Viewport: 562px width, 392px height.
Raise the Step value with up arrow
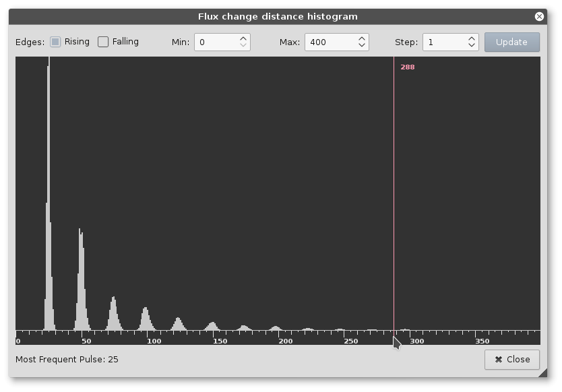click(x=472, y=38)
